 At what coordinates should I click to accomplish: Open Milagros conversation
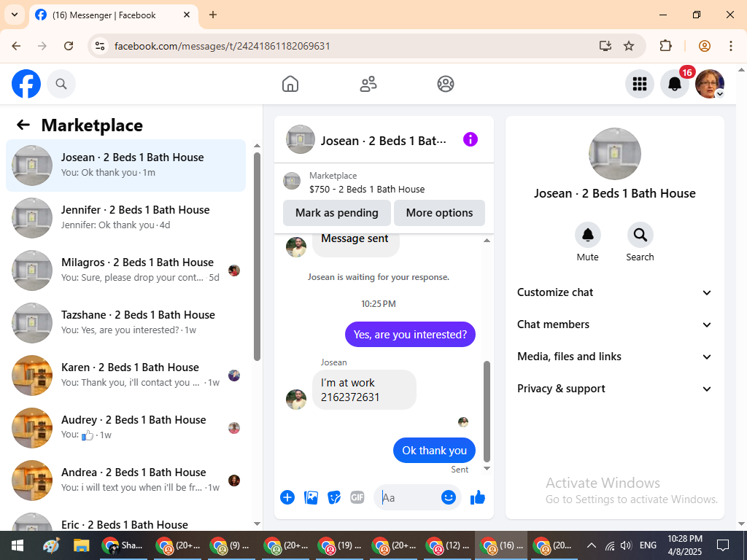(x=125, y=270)
